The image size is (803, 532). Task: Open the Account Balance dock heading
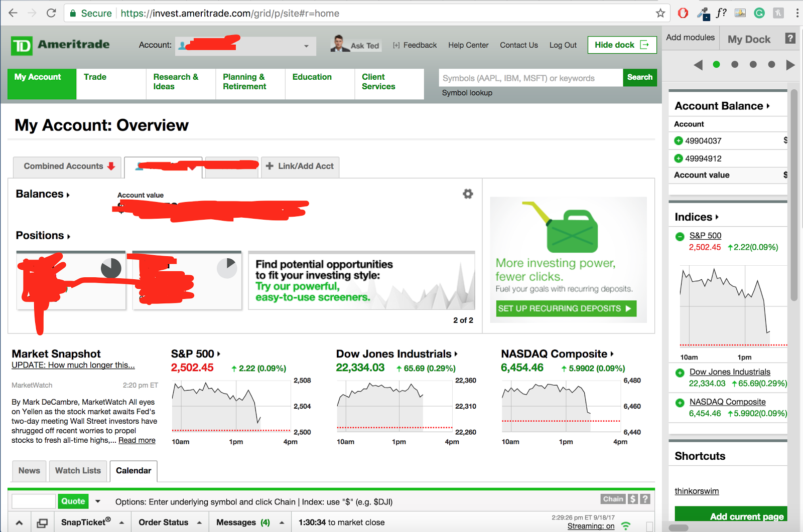pyautogui.click(x=722, y=106)
